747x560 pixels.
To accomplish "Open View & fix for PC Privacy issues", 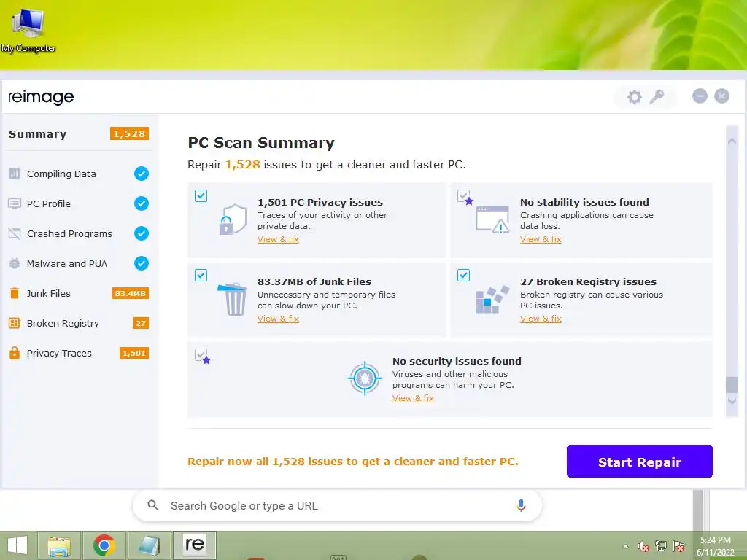I will tap(278, 239).
